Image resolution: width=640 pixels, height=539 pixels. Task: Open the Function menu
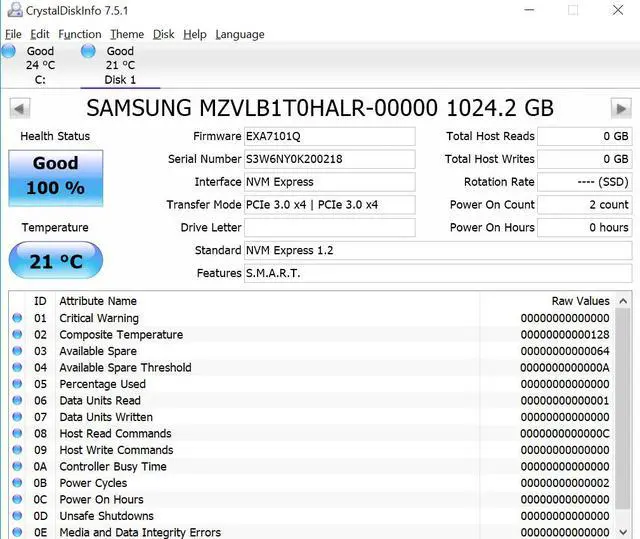(x=80, y=34)
